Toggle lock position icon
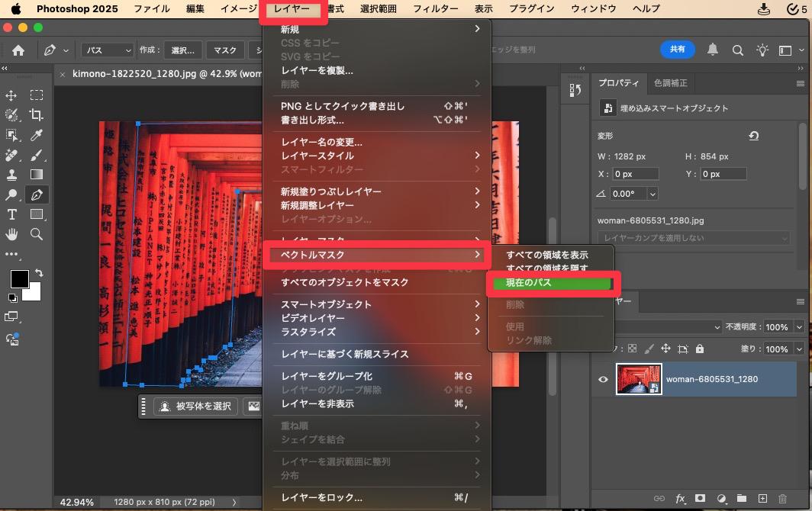812x511 pixels. coord(665,349)
